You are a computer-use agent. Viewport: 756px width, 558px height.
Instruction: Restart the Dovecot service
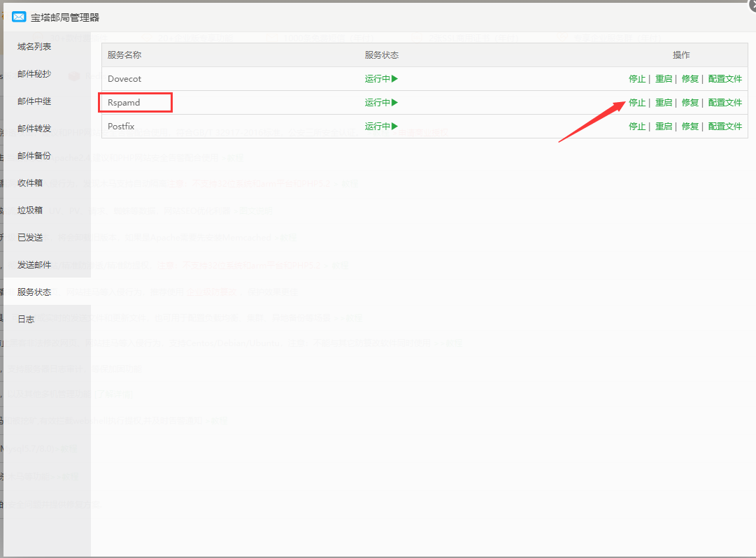point(664,78)
